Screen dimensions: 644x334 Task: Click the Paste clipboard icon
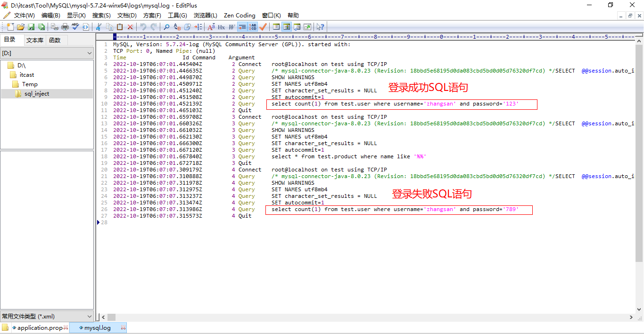pos(120,27)
